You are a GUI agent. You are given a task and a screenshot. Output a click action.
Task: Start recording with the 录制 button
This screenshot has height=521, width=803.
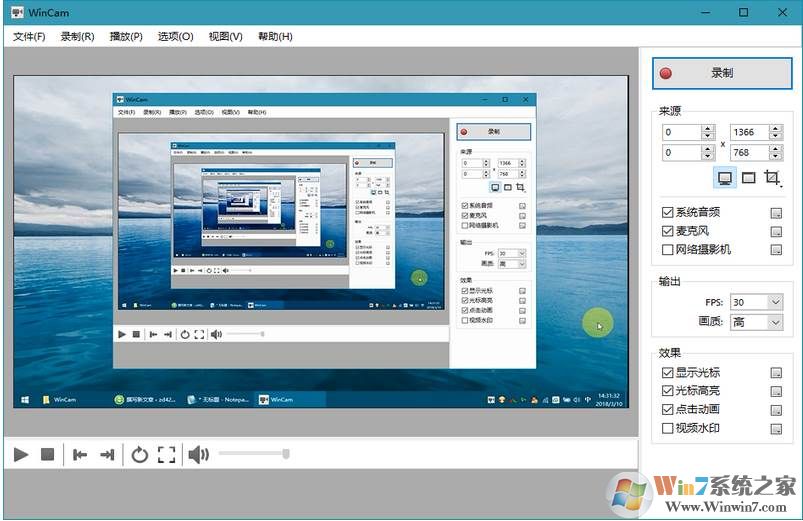[722, 73]
